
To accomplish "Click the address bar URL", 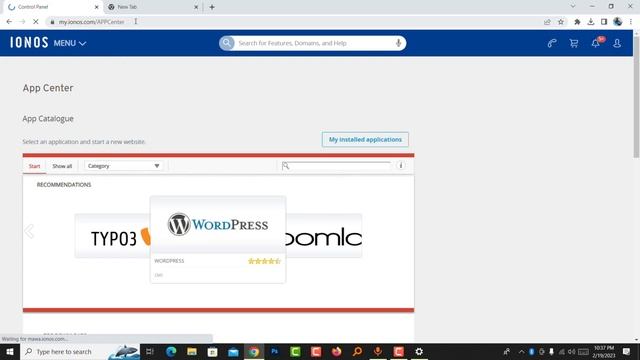I will tap(91, 22).
